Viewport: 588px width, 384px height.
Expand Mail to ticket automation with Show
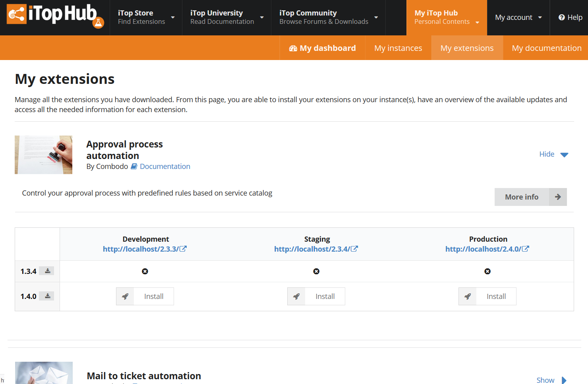click(551, 380)
